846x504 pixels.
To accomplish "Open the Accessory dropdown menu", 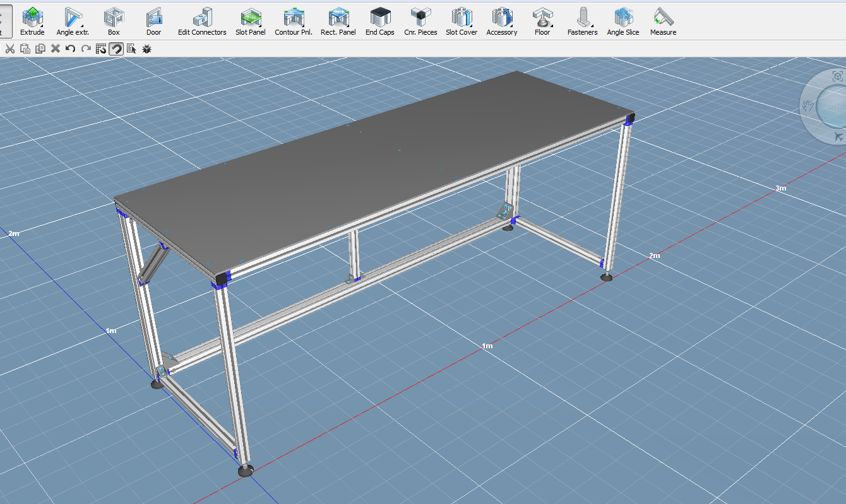I will pyautogui.click(x=502, y=20).
